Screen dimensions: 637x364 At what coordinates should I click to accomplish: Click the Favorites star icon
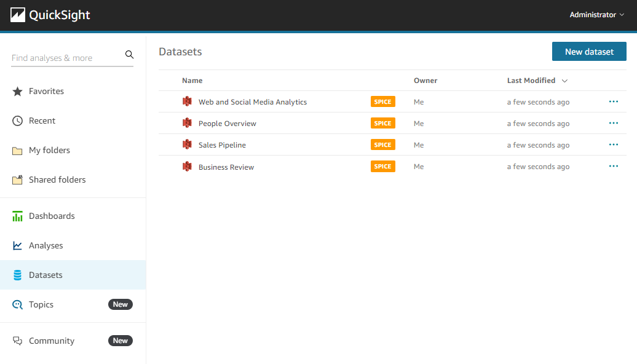(17, 92)
